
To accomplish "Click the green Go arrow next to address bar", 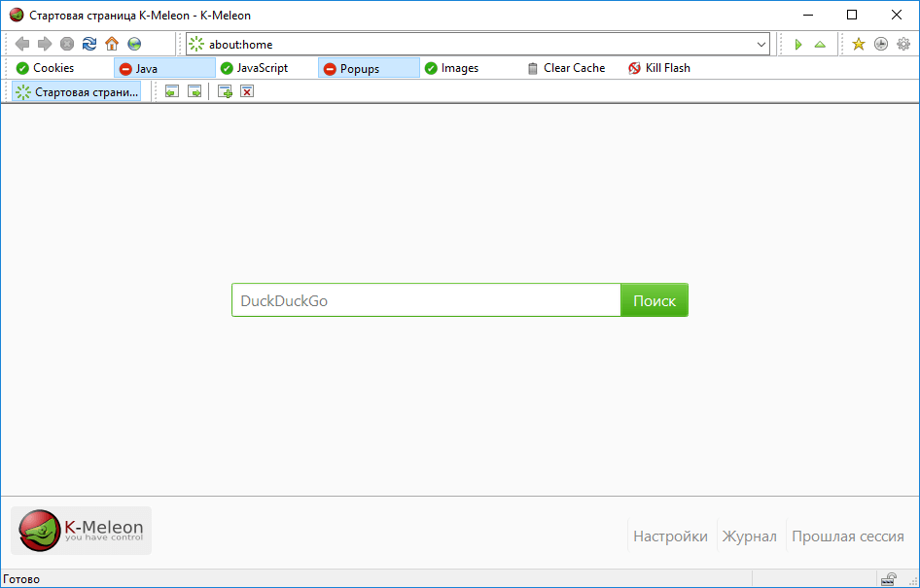I will (798, 45).
